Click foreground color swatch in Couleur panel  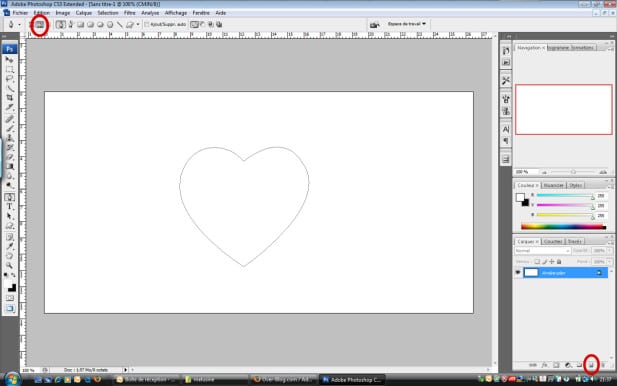click(520, 197)
